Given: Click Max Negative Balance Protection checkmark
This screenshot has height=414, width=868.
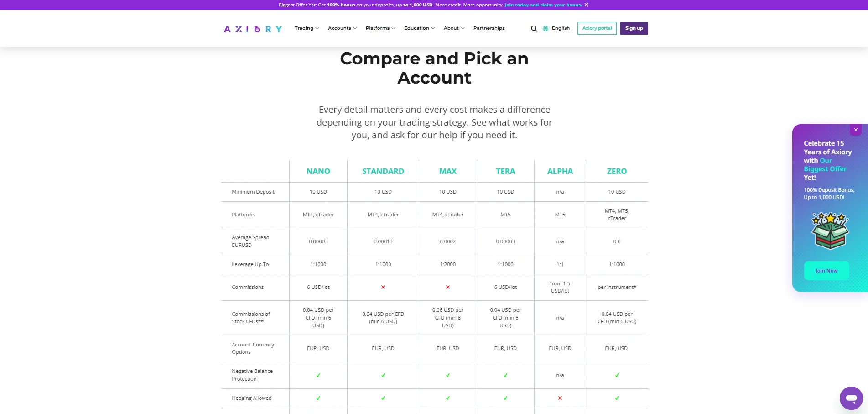Looking at the screenshot, I should 448,375.
